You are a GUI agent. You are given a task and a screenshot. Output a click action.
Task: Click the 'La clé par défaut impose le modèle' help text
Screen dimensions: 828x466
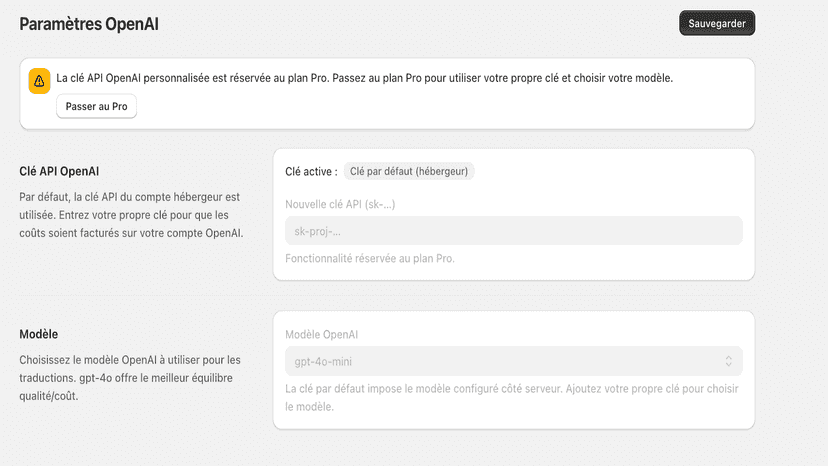point(512,398)
